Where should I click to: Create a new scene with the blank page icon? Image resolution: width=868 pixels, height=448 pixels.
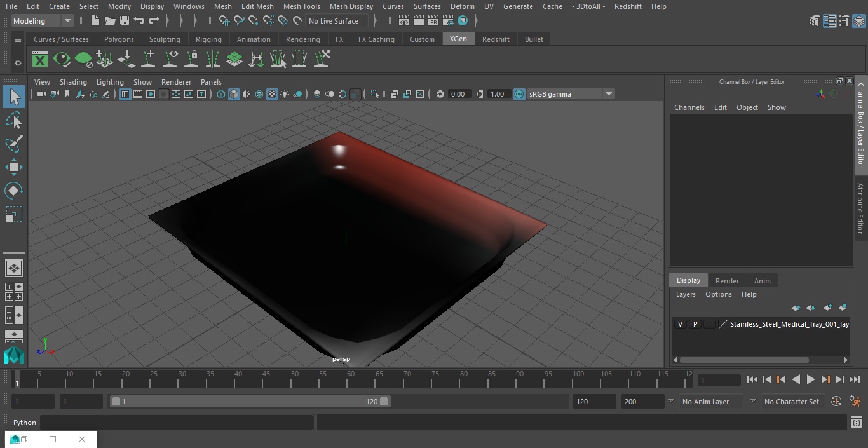[x=95, y=21]
